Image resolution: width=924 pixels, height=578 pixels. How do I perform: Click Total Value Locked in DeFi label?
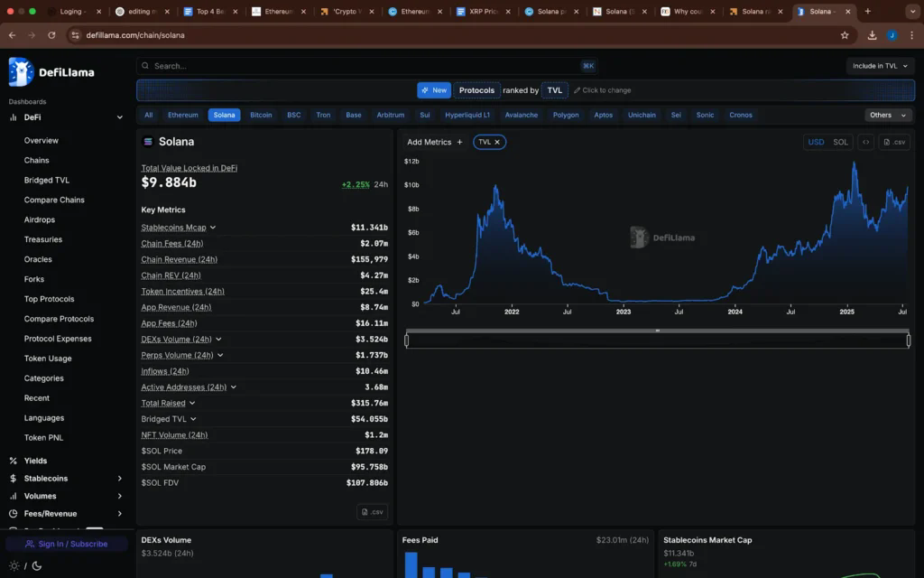(x=189, y=168)
